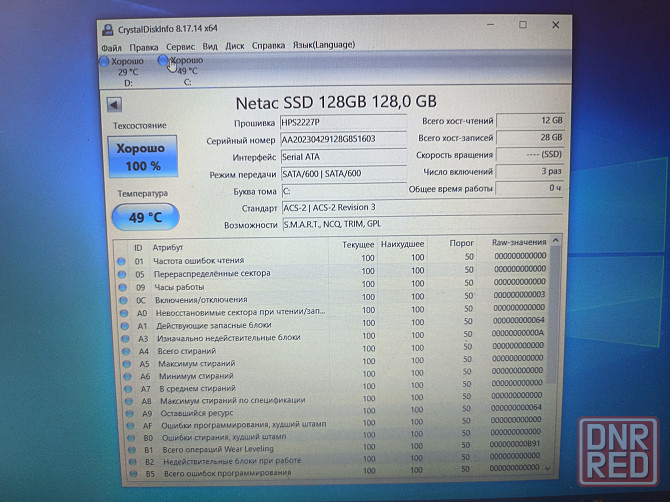Click the serial number field
670x502 pixels.
tap(344, 139)
